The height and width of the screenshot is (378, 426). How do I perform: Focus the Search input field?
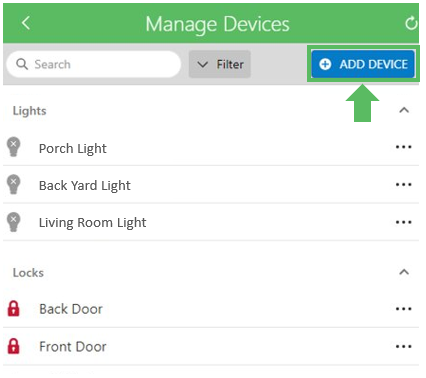point(94,64)
